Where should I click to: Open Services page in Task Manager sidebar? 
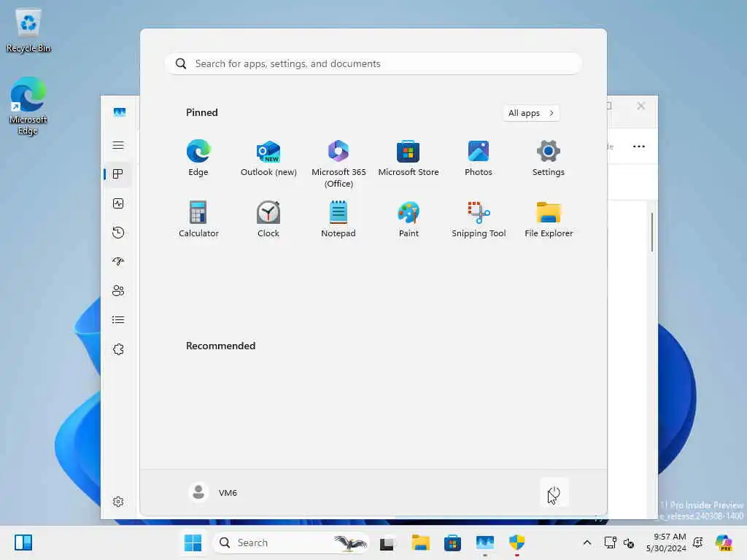click(118, 349)
